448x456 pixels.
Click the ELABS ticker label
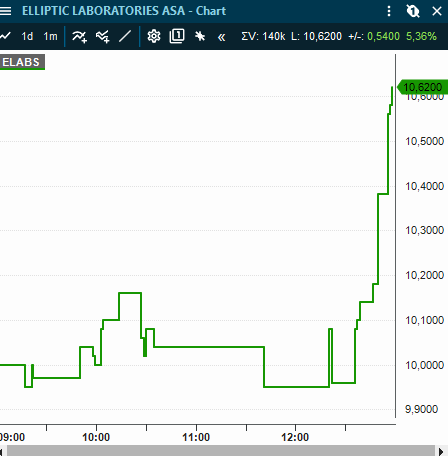22,62
